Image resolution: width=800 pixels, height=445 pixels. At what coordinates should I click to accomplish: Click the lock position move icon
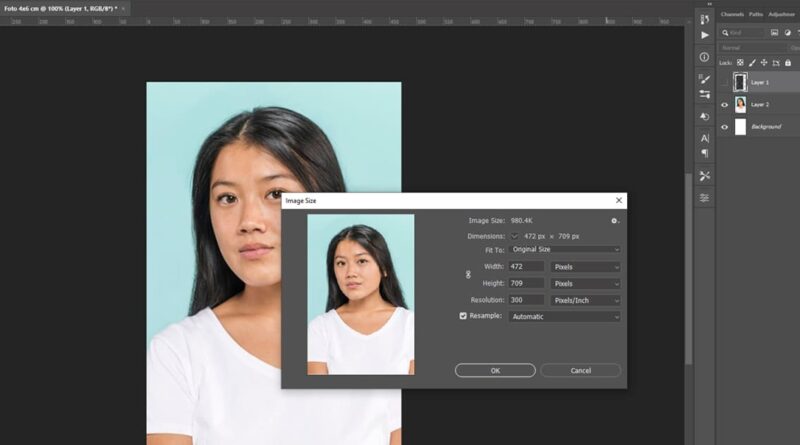(x=764, y=62)
